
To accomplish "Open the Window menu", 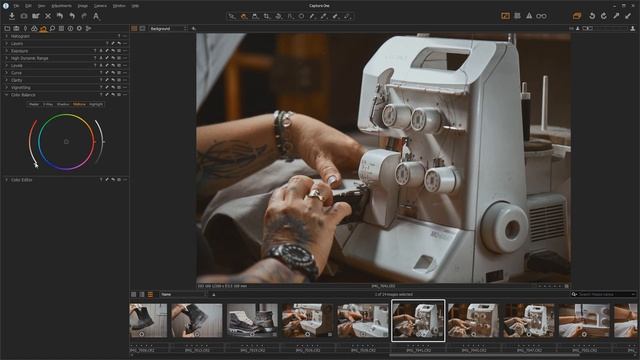I will [x=119, y=6].
